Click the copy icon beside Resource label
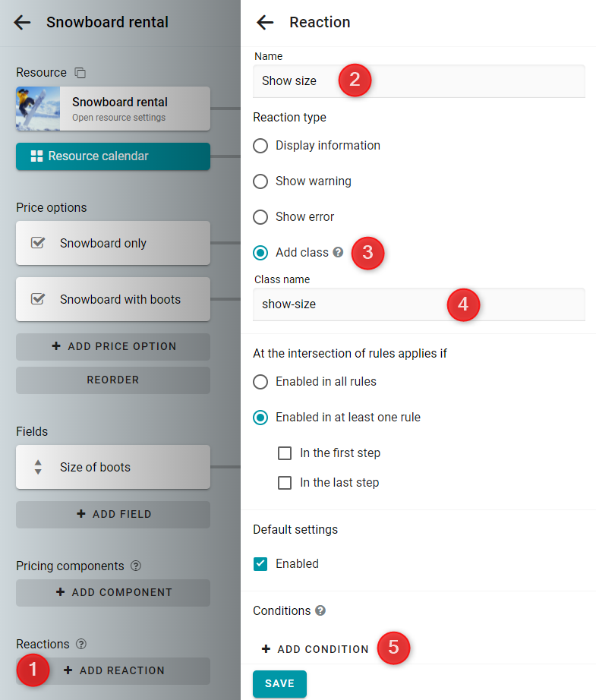 coord(80,72)
